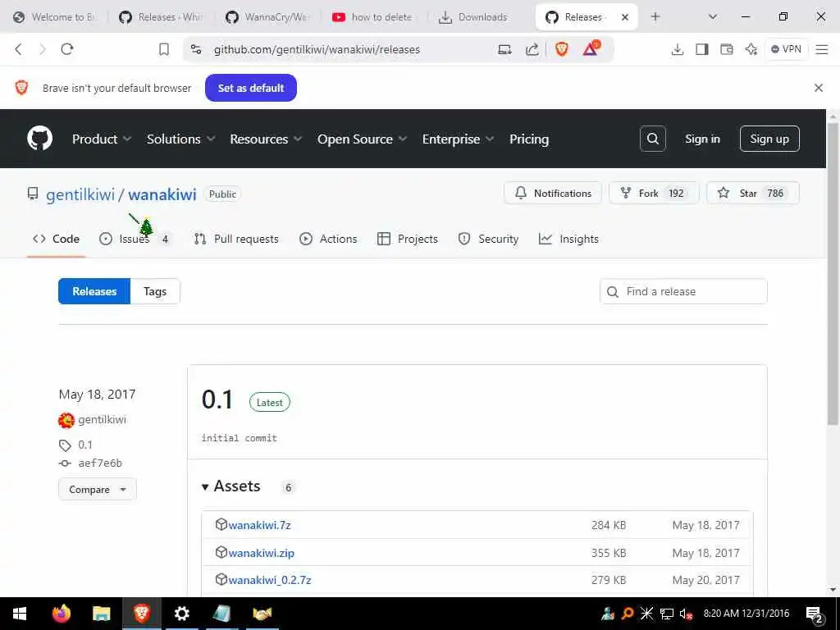Open the Issues tab

point(135,239)
